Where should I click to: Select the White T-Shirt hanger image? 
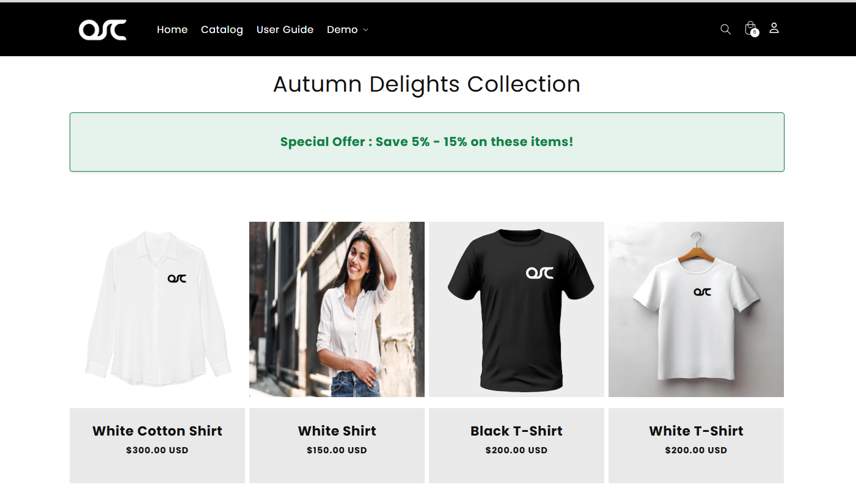696,309
